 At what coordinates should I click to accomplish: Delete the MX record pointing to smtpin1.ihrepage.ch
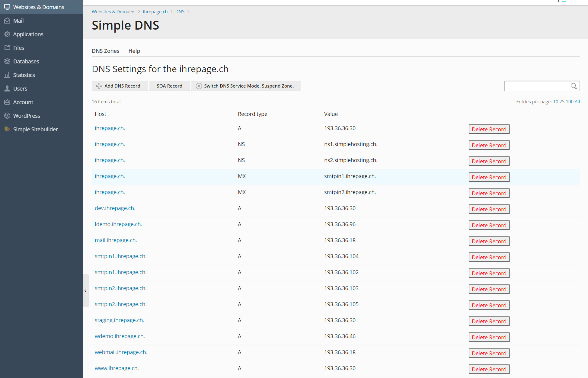(x=488, y=177)
